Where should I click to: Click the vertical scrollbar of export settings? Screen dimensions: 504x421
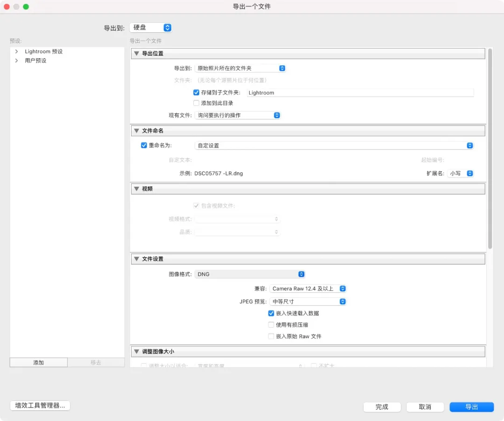[x=490, y=148]
